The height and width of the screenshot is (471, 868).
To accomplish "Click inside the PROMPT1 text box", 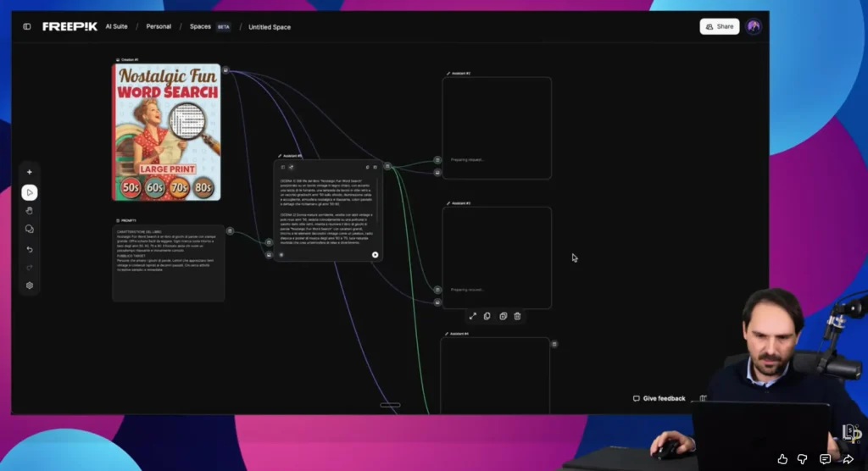I will pyautogui.click(x=169, y=263).
